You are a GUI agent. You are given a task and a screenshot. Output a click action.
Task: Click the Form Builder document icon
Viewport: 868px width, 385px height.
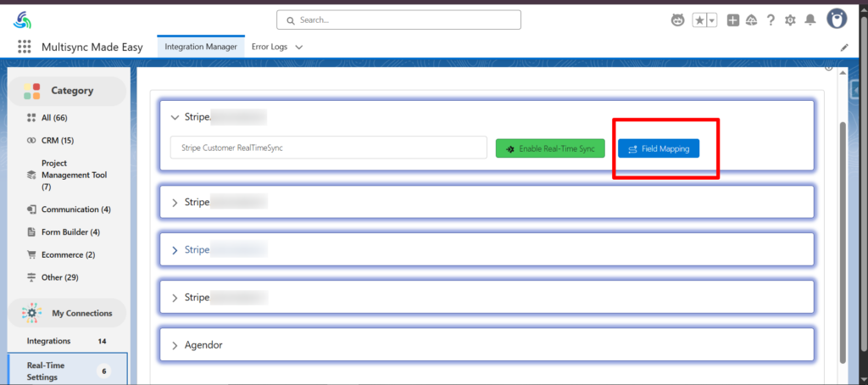31,232
